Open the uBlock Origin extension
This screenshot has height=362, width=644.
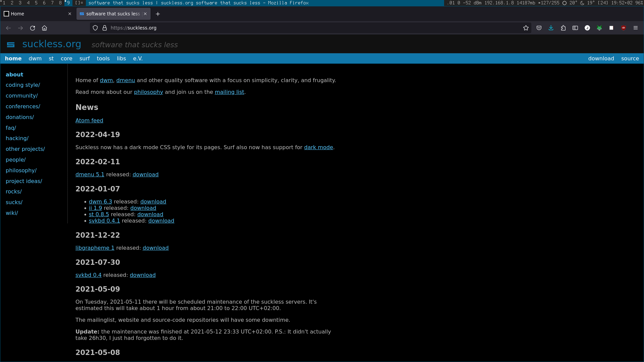(x=624, y=28)
